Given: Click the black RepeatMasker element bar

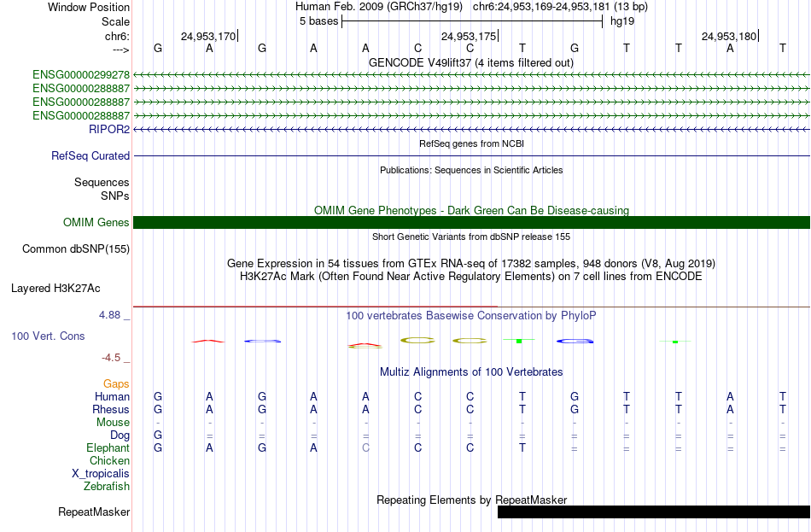Looking at the screenshot, I should (x=654, y=512).
